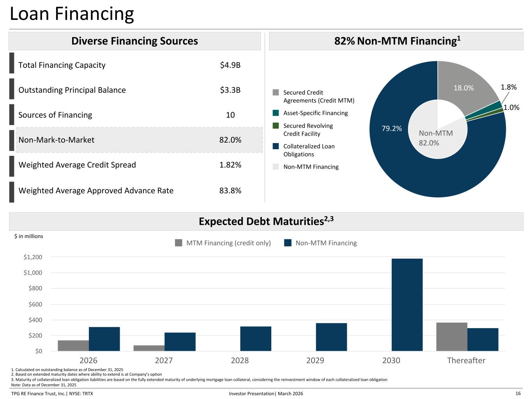Select the 2028 Non-MTM Financing bar
The width and height of the screenshot is (532, 399).
pos(255,339)
